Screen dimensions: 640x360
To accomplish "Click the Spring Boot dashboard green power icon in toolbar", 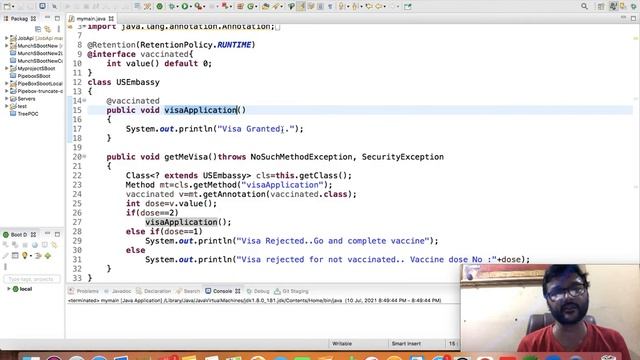I will (x=160, y=6).
